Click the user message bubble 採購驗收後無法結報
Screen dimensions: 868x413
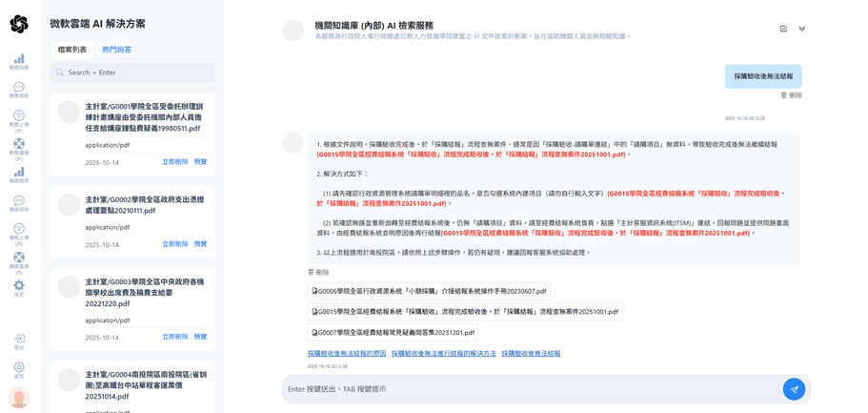click(x=763, y=76)
